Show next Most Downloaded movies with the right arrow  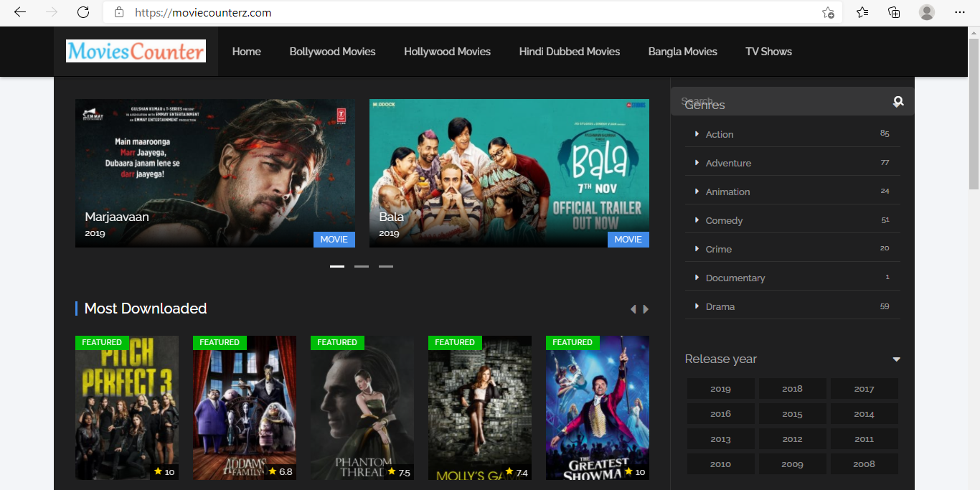coord(646,309)
